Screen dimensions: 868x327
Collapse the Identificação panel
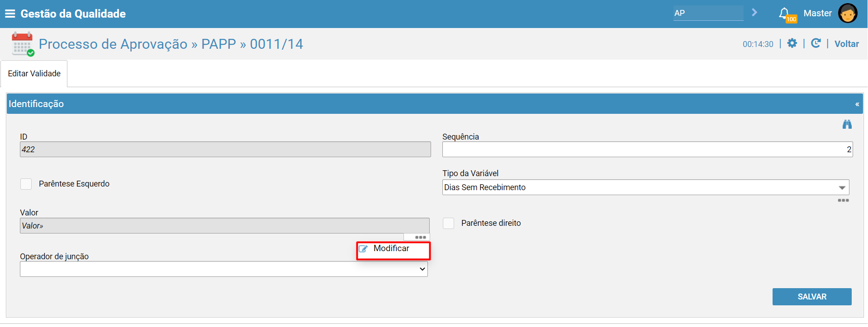(x=857, y=104)
